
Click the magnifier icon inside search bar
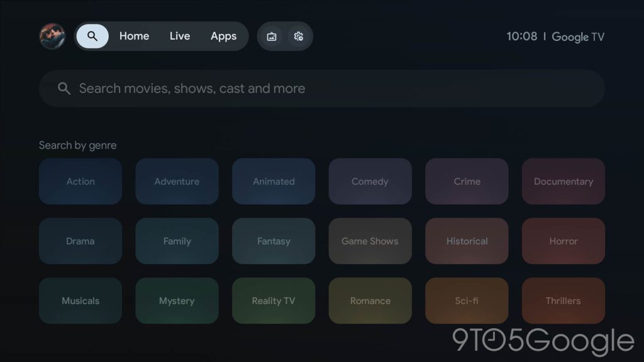(64, 89)
